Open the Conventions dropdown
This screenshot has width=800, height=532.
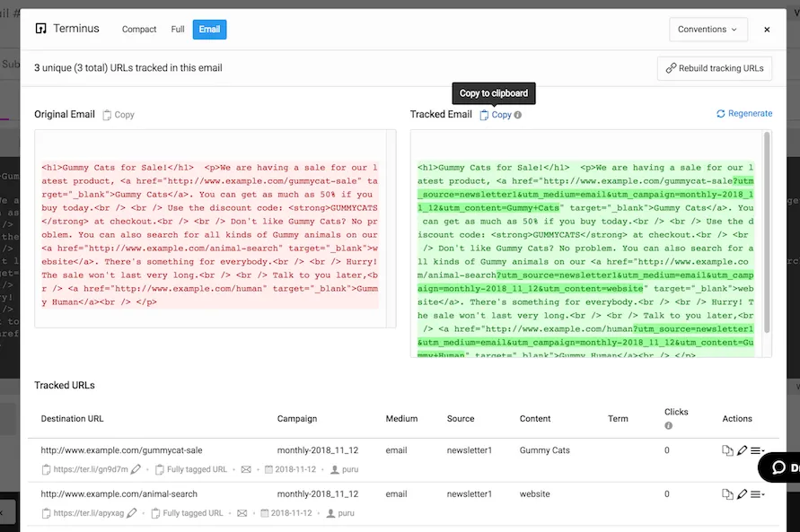[x=708, y=29]
